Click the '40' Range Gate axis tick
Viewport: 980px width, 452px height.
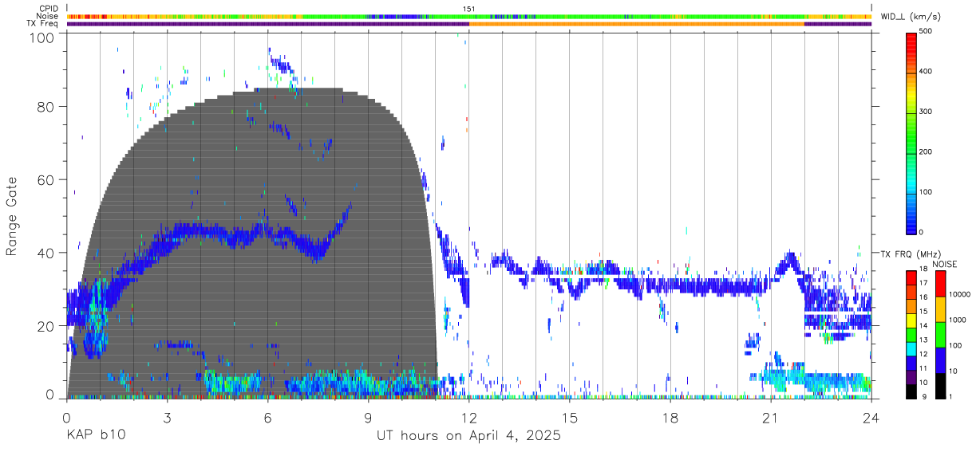coord(46,253)
